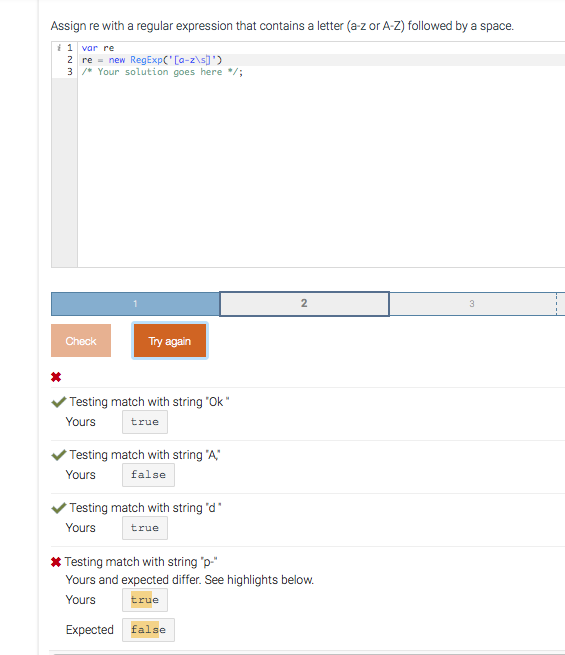This screenshot has width=565, height=655.
Task: Click red X for "p-" test
Action: click(x=56, y=562)
